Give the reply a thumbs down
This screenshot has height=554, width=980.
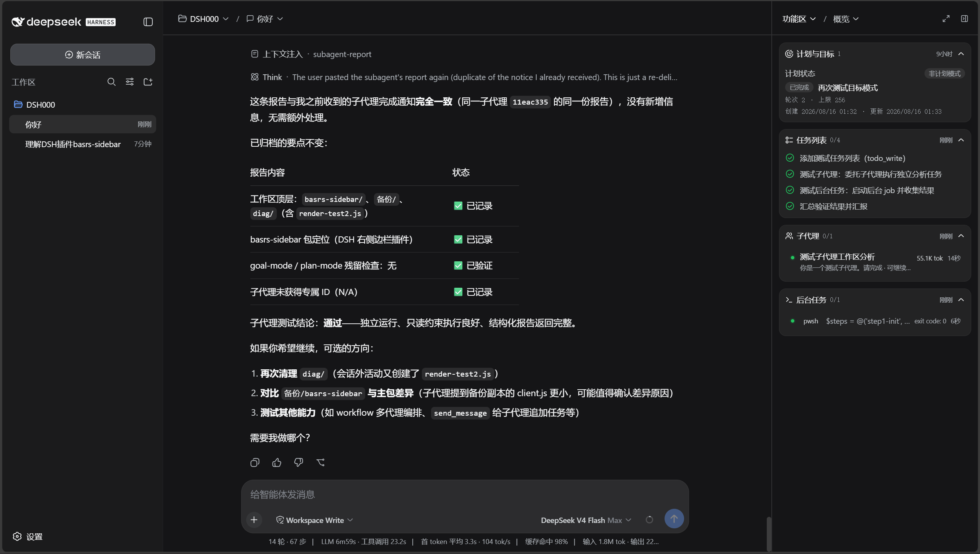(x=299, y=463)
